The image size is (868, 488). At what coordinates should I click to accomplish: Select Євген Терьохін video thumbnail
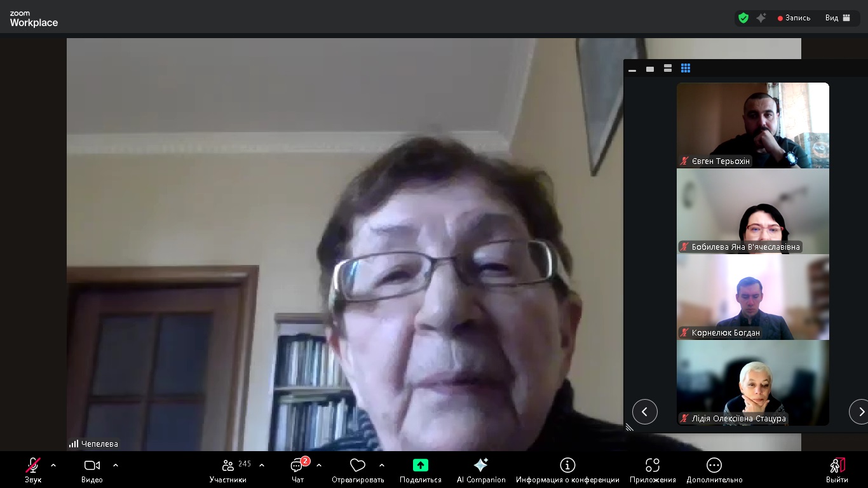click(x=752, y=125)
